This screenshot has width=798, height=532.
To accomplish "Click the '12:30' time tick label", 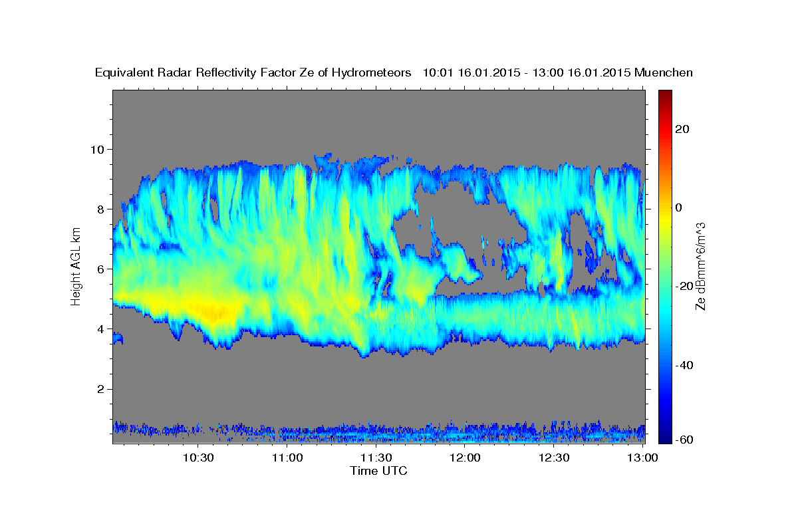I will tap(554, 458).
